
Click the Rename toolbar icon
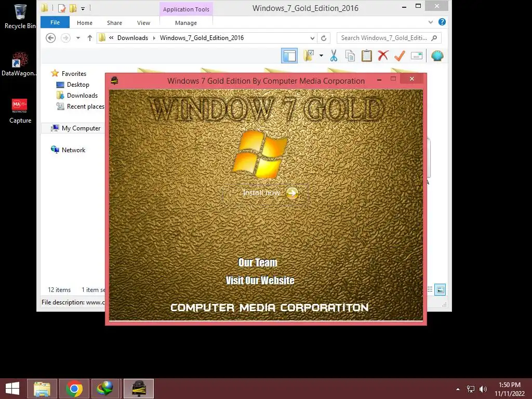[x=417, y=56]
